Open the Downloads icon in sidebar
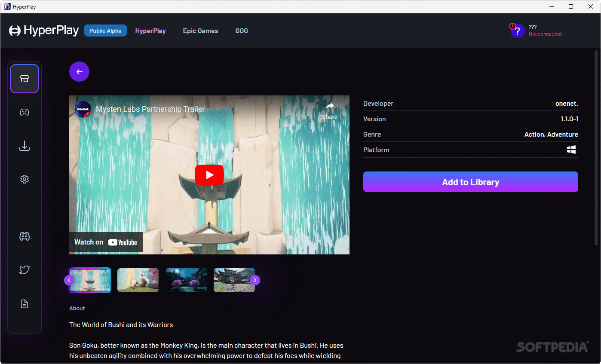This screenshot has width=601, height=364. [25, 146]
